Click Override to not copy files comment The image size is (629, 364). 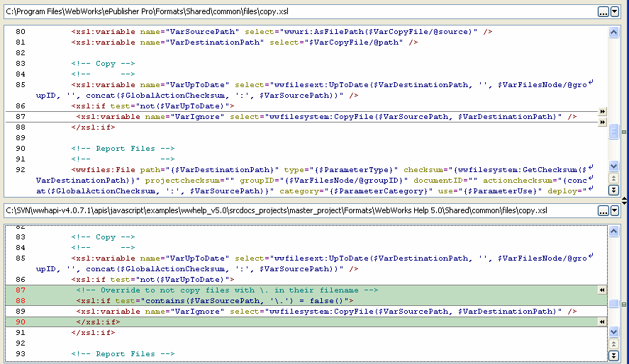pyautogui.click(x=227, y=290)
